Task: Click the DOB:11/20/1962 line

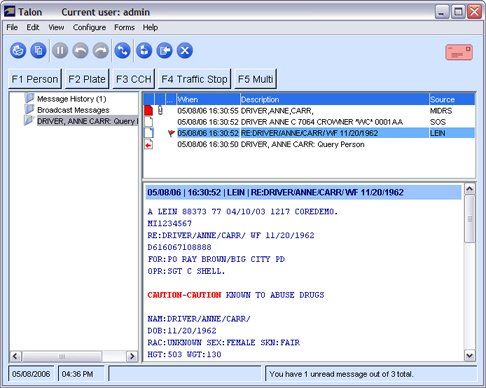Action: 182,331
